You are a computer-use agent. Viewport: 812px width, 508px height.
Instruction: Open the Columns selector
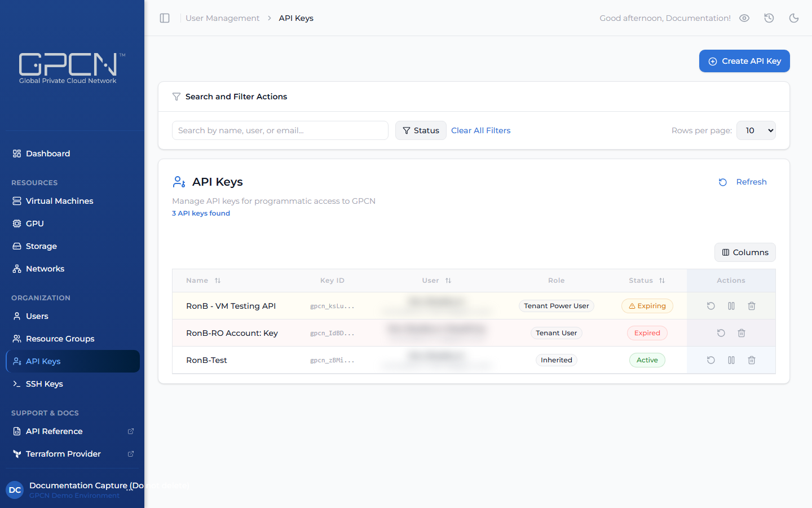click(745, 252)
